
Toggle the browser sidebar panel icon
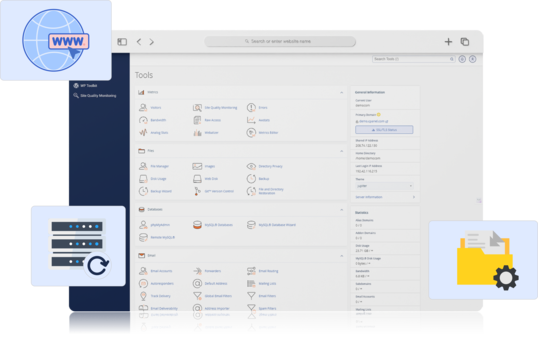click(x=122, y=42)
